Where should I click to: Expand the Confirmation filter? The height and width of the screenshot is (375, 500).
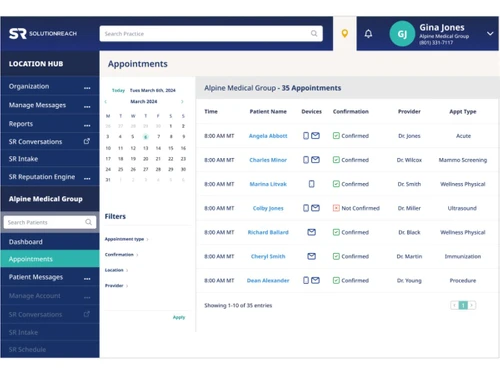(121, 255)
